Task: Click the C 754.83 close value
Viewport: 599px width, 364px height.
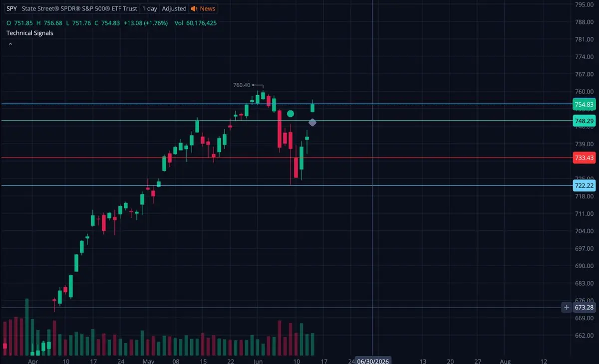Action: coord(107,23)
